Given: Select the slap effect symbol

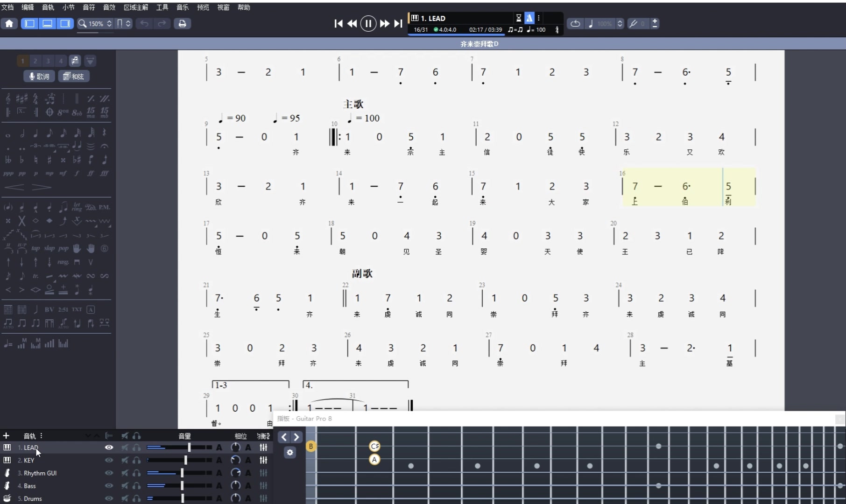Looking at the screenshot, I should (x=49, y=248).
